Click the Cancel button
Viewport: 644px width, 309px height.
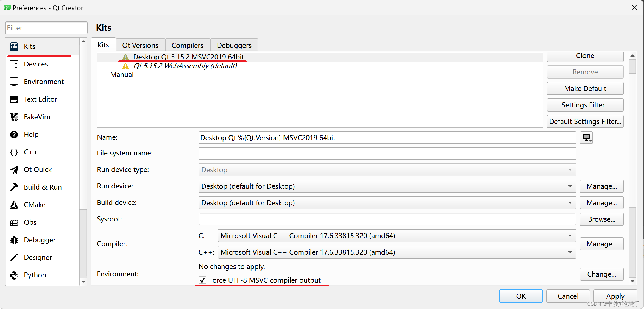[568, 296]
